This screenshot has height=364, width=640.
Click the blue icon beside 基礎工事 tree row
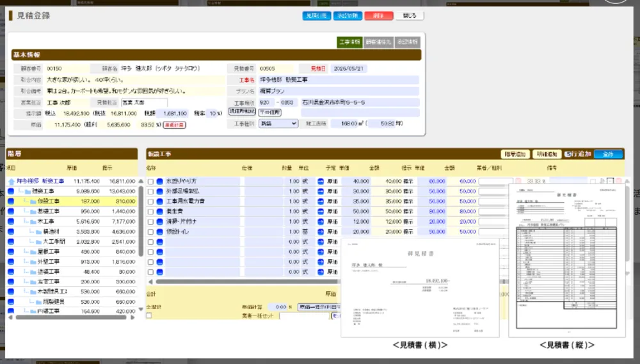pos(11,211)
